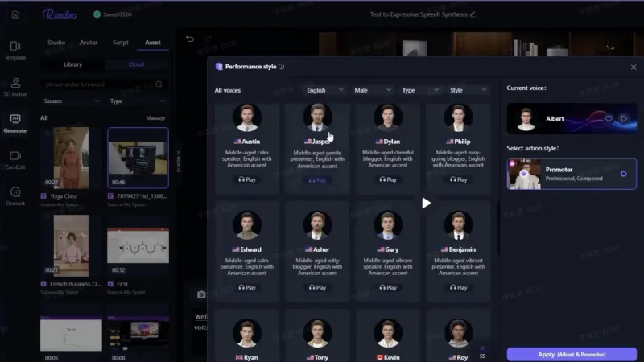The image size is (644, 362).
Task: Select the Library sub-tab
Action: pos(72,64)
